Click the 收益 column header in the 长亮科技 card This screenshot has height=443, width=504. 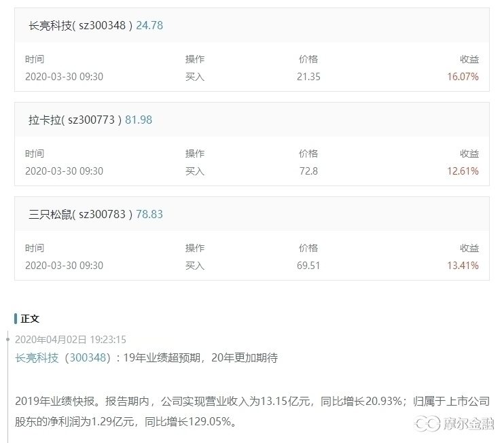(x=469, y=59)
